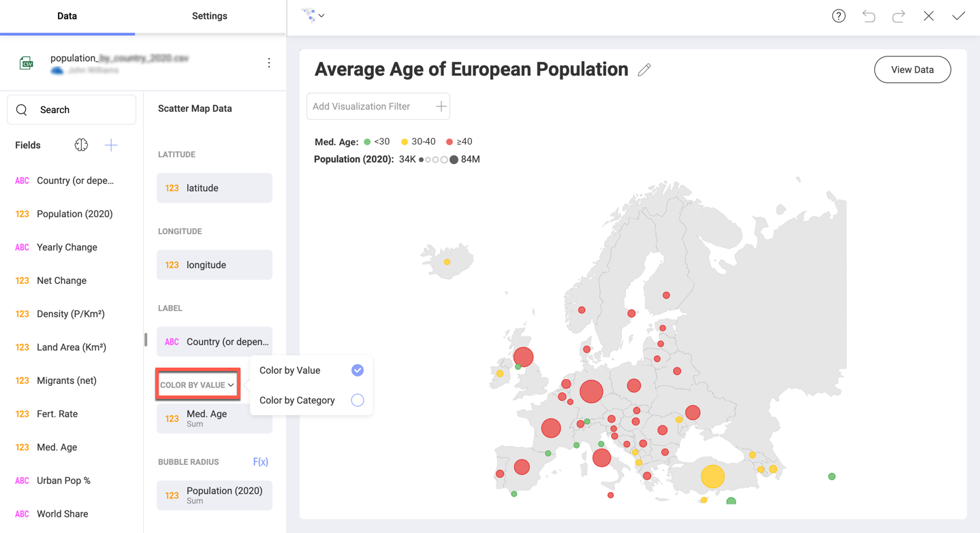The height and width of the screenshot is (533, 980).
Task: Open the Search field's magnifier icon
Action: [x=21, y=109]
